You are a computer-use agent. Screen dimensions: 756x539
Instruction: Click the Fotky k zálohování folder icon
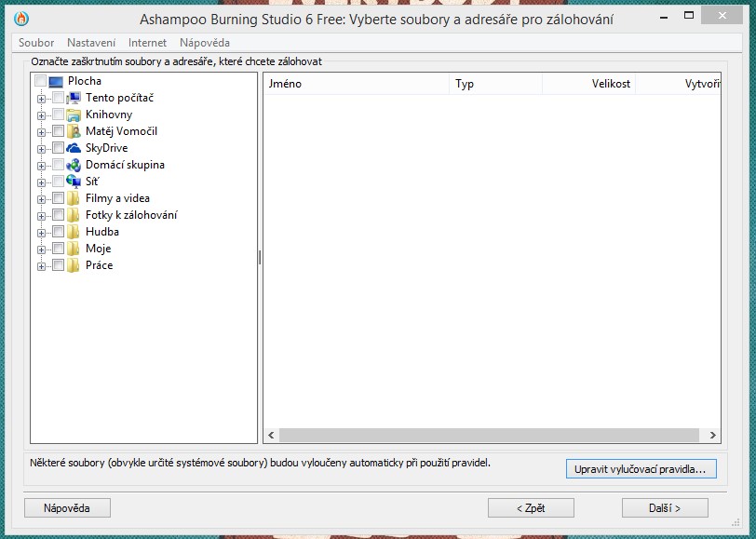(x=74, y=215)
